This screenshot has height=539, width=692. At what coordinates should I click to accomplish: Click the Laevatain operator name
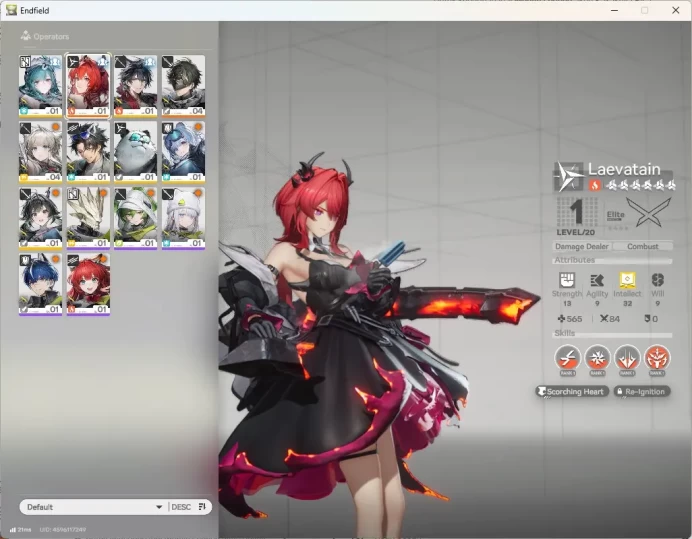pyautogui.click(x=624, y=169)
